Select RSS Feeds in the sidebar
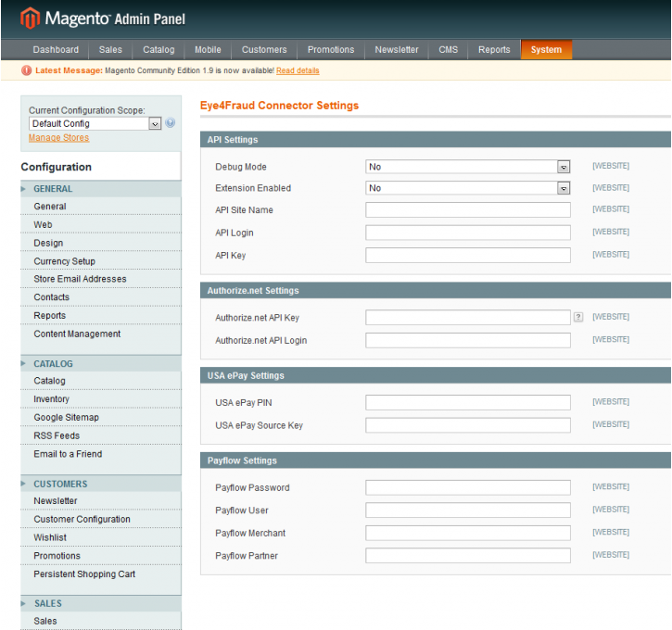This screenshot has height=630, width=672. coord(101,435)
